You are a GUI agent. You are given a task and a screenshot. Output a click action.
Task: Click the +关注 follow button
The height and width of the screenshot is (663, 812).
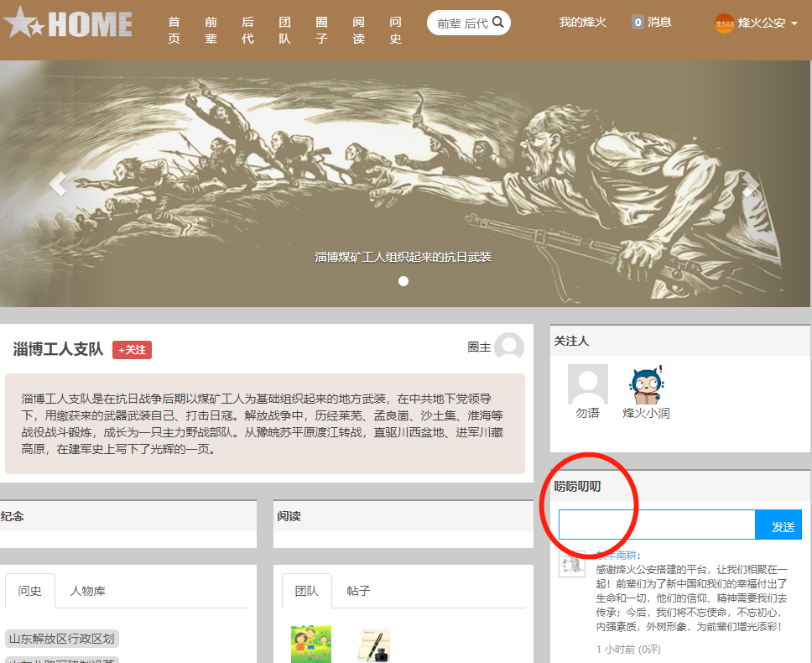(x=132, y=350)
